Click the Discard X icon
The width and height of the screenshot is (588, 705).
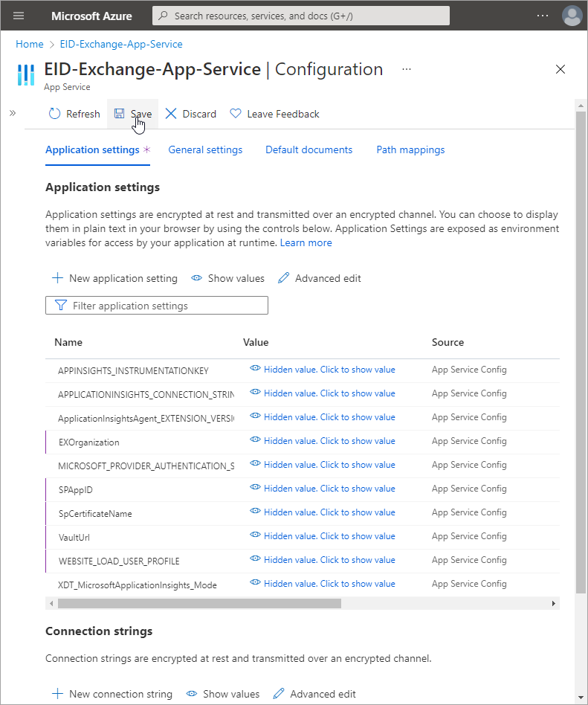[x=171, y=114]
